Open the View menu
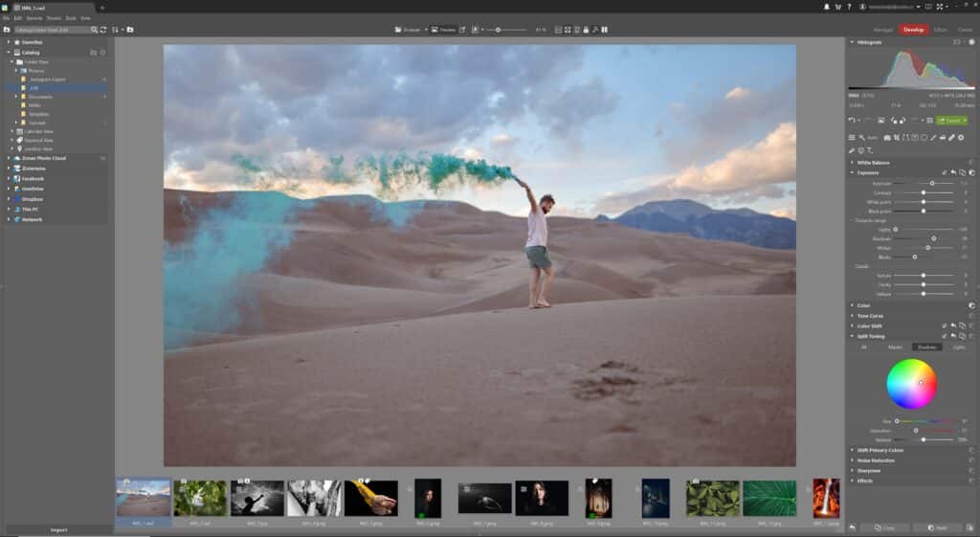 85,18
